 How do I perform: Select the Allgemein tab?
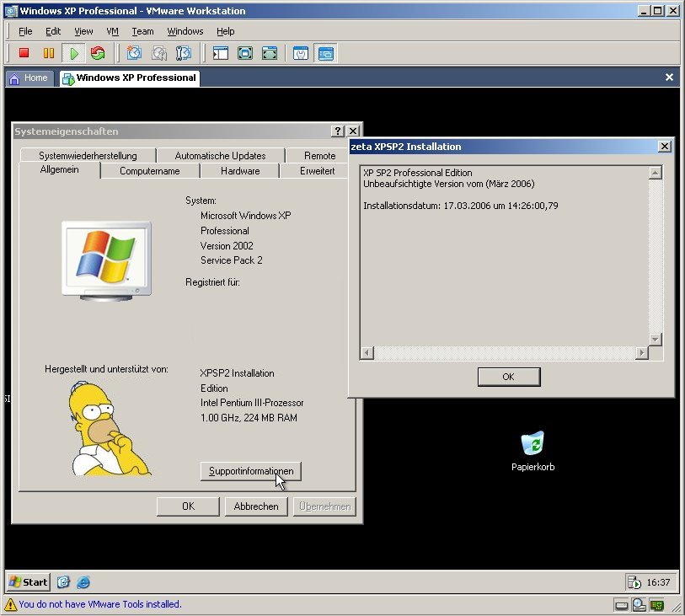click(60, 169)
